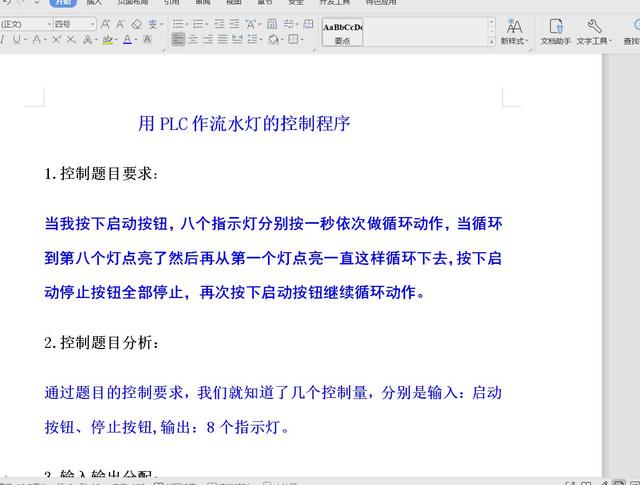Apply numbered list formatting

(x=198, y=24)
